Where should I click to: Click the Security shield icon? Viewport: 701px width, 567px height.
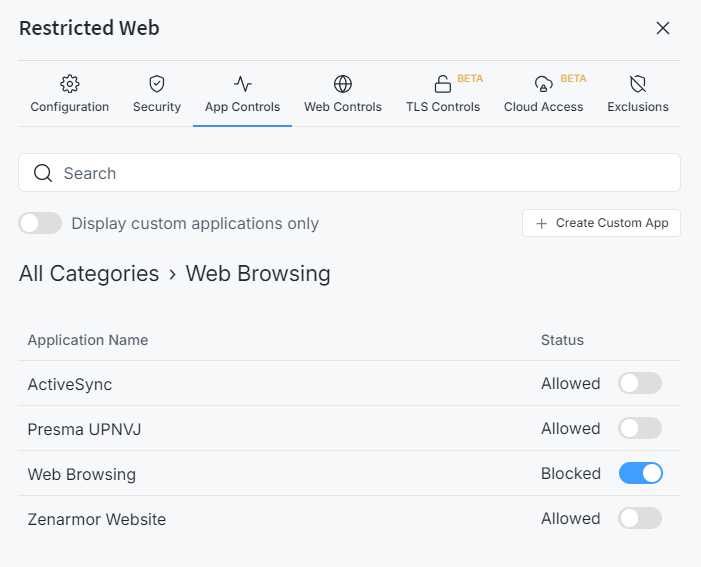157,84
